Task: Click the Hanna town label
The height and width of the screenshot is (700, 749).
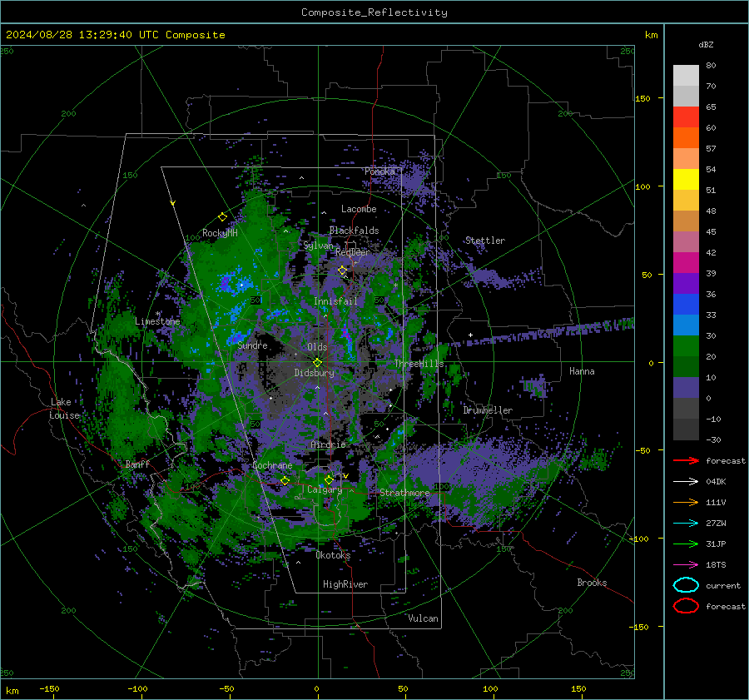Action: click(582, 371)
